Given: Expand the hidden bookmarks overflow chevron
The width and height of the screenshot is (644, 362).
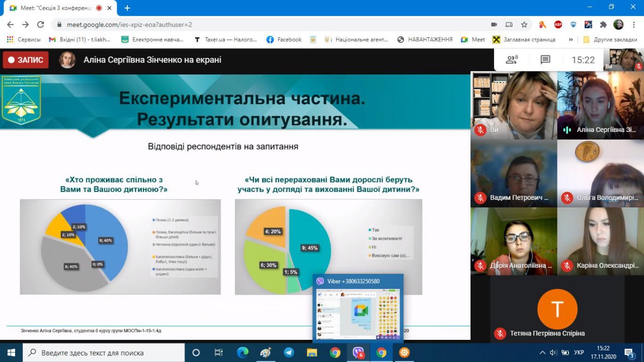Looking at the screenshot, I should tap(571, 39).
